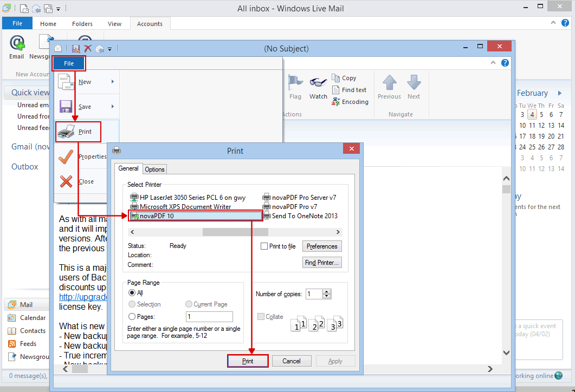Screen dimensions: 575x392
Task: Open Newsgroups section in sidebar
Action: click(x=29, y=356)
